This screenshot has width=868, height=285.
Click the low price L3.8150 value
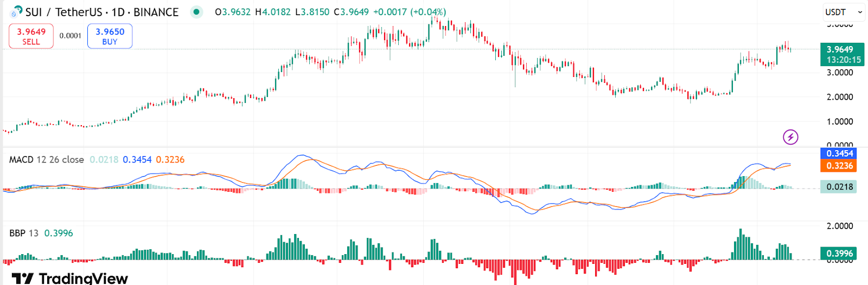pyautogui.click(x=312, y=12)
